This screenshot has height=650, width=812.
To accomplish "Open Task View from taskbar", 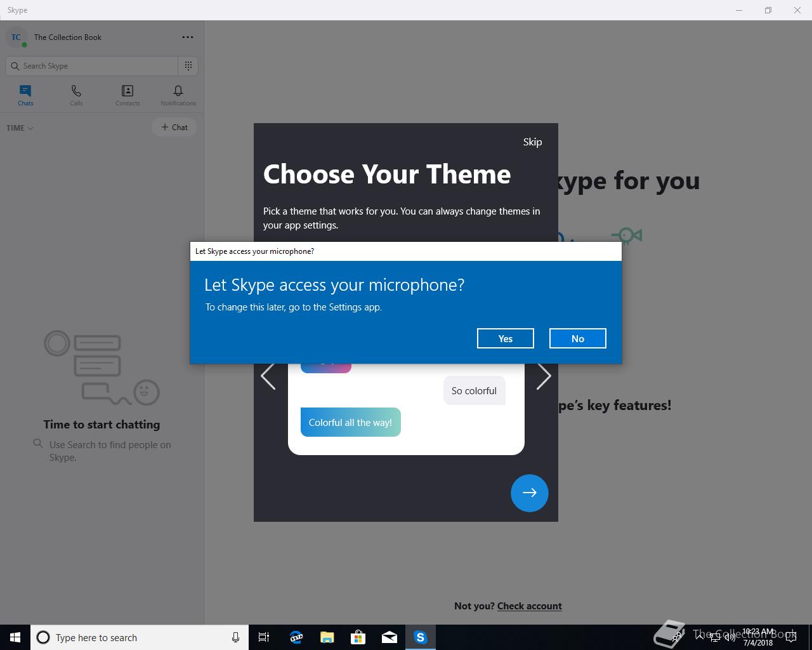I will (264, 637).
